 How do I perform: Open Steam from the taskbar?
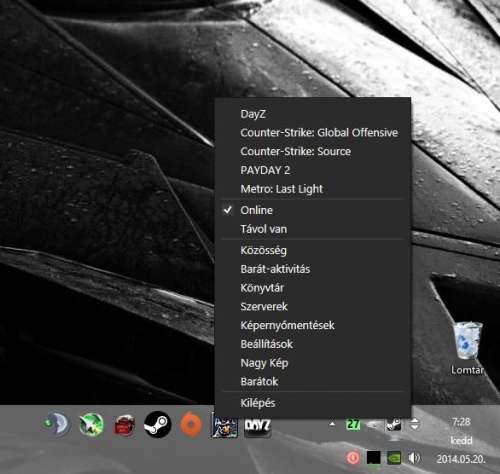(x=157, y=425)
